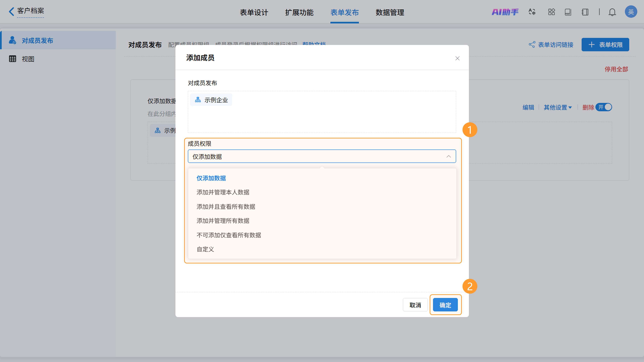Image resolution: width=644 pixels, height=362 pixels.
Task: Choose 自定义 permission option
Action: click(x=205, y=249)
